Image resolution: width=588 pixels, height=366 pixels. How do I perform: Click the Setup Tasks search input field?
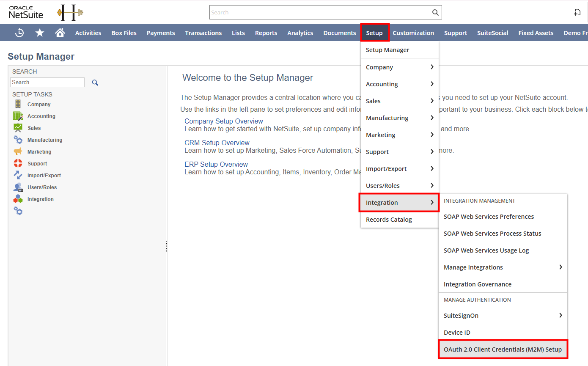(x=47, y=83)
